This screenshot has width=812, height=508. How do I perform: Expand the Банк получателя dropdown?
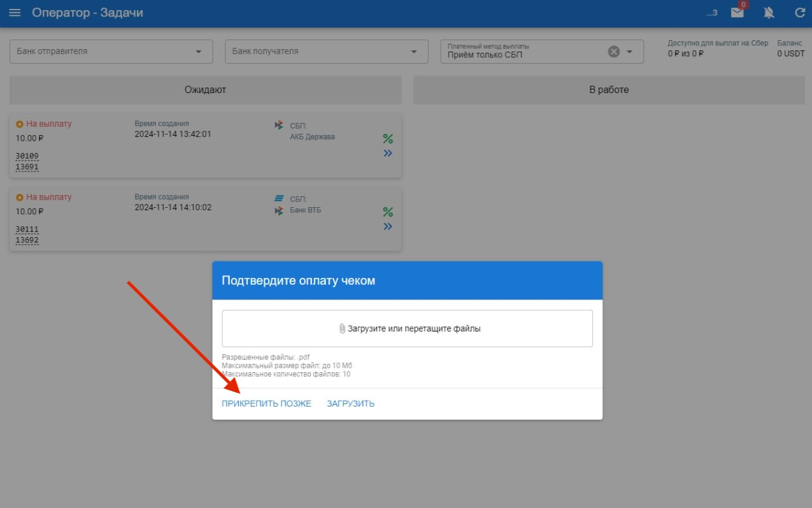point(414,52)
